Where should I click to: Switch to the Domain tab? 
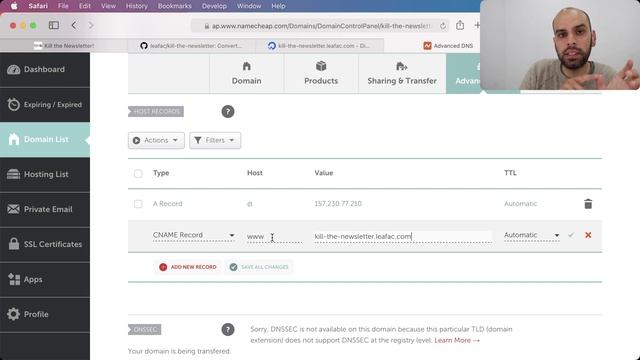click(247, 73)
